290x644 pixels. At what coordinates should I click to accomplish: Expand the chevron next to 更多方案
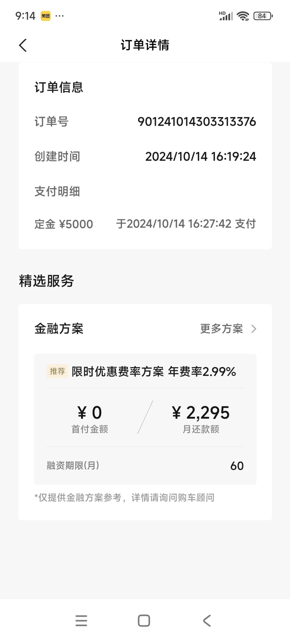tap(254, 329)
